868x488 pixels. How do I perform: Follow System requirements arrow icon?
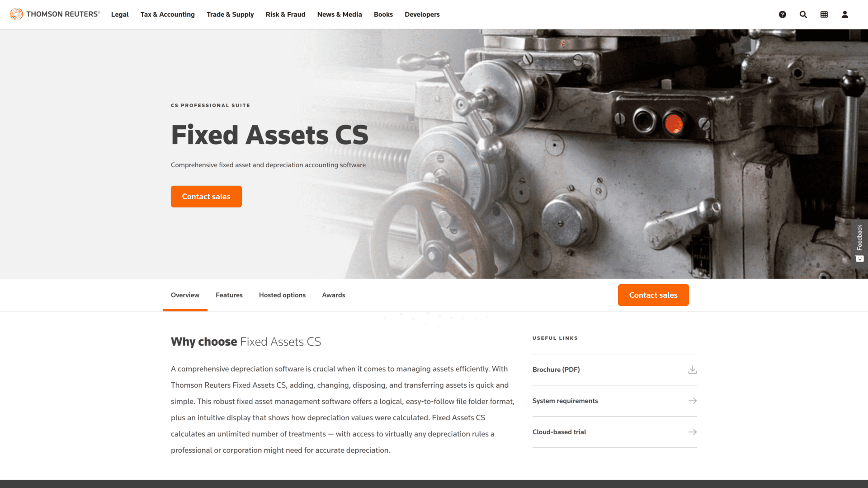693,400
